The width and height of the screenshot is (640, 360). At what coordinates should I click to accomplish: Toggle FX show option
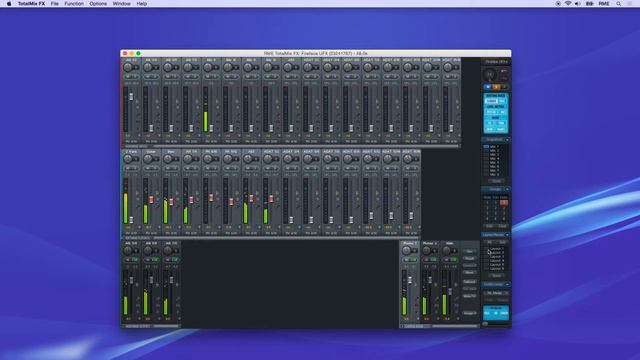490,123
